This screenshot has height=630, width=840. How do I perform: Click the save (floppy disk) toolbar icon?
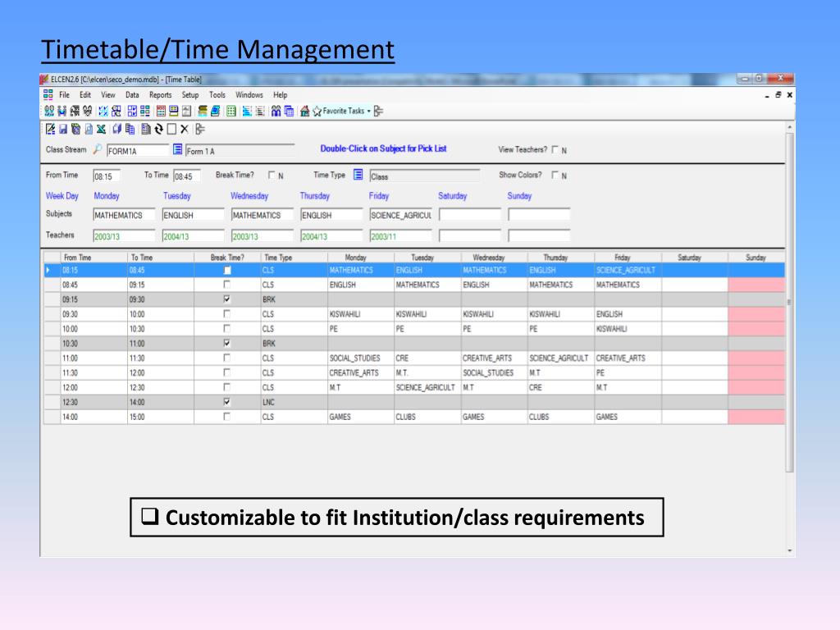point(62,129)
